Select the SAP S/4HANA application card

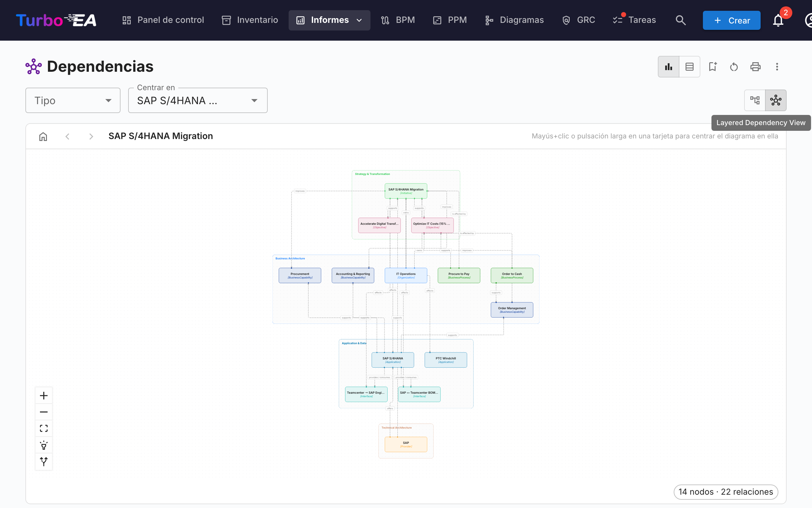[393, 360]
